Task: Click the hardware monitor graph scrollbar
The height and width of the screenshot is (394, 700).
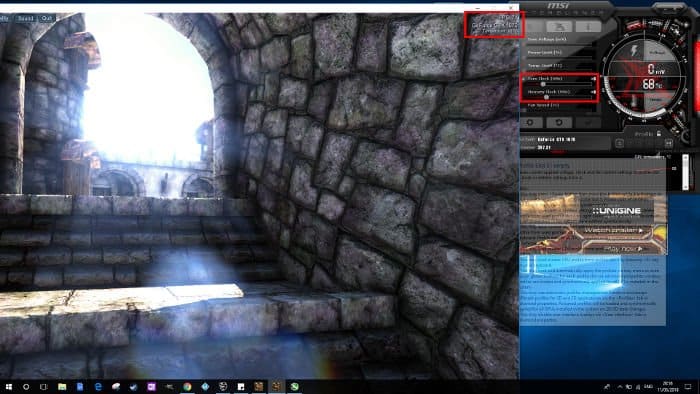Action: coord(686,172)
